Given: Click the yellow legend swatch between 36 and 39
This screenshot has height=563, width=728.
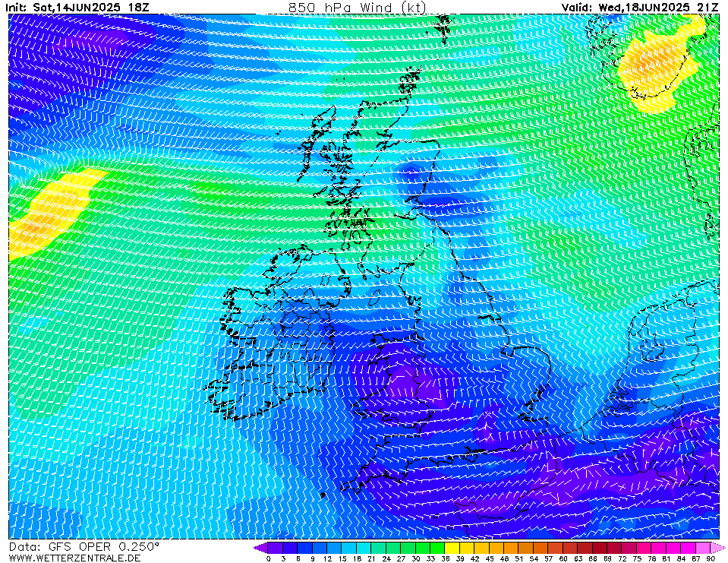Looking at the screenshot, I should [452, 548].
